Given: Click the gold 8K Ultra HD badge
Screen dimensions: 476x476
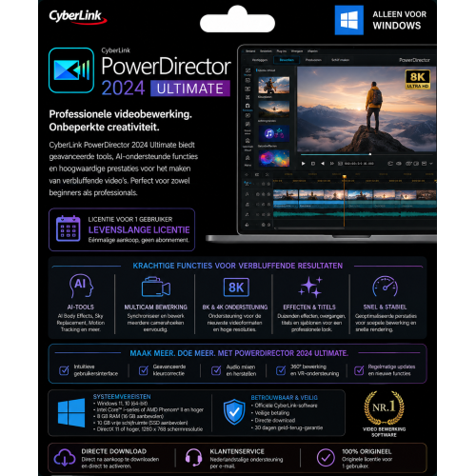Looking at the screenshot, I should point(418,79).
